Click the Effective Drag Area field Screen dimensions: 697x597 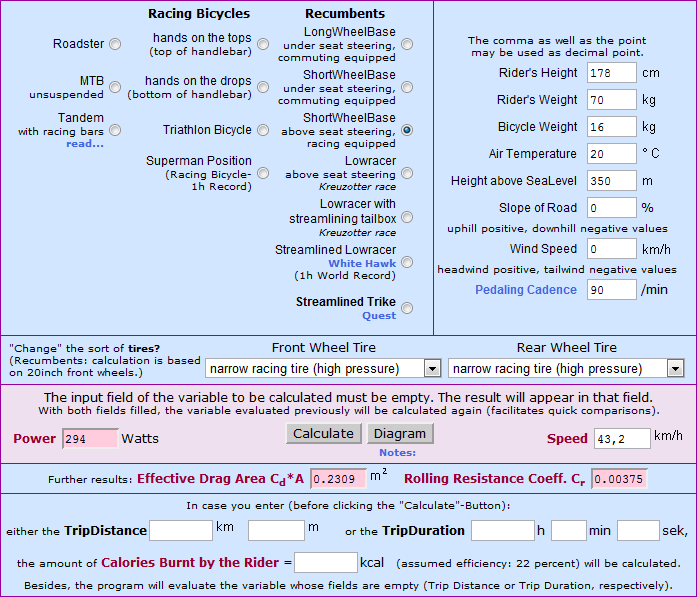[338, 479]
